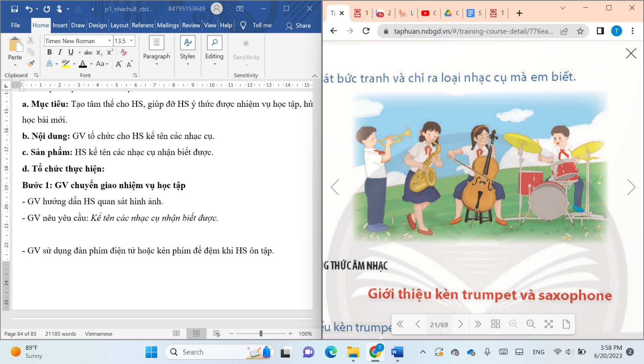Toggle subscript formatting
The width and height of the screenshot is (644, 364).
pyautogui.click(x=99, y=53)
